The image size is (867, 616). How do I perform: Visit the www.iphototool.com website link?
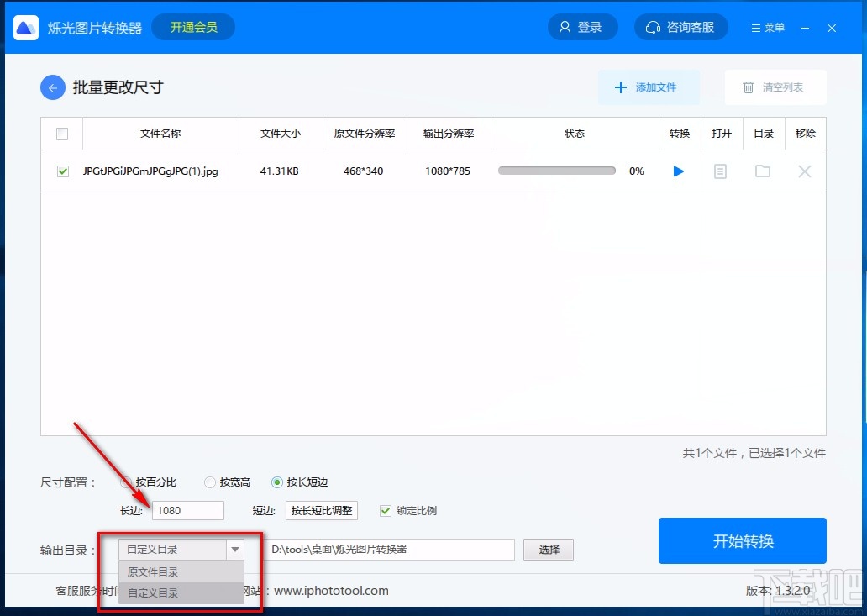pyautogui.click(x=331, y=591)
